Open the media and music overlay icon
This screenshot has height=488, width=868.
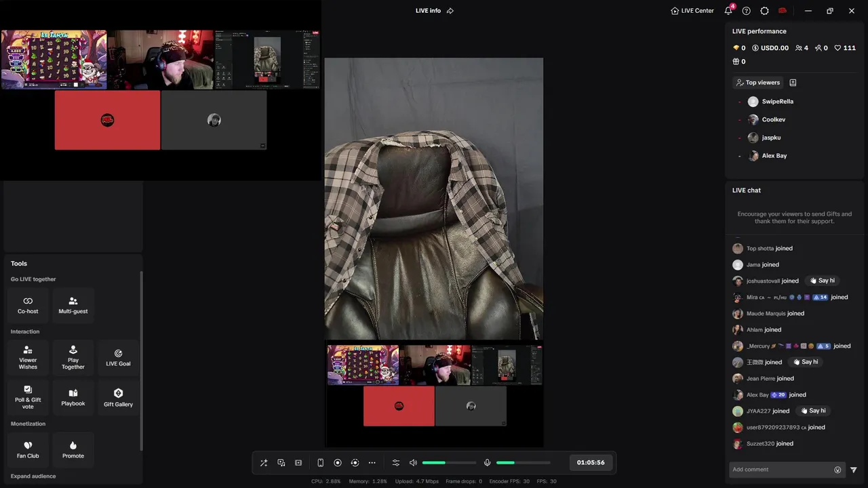pyautogui.click(x=281, y=463)
